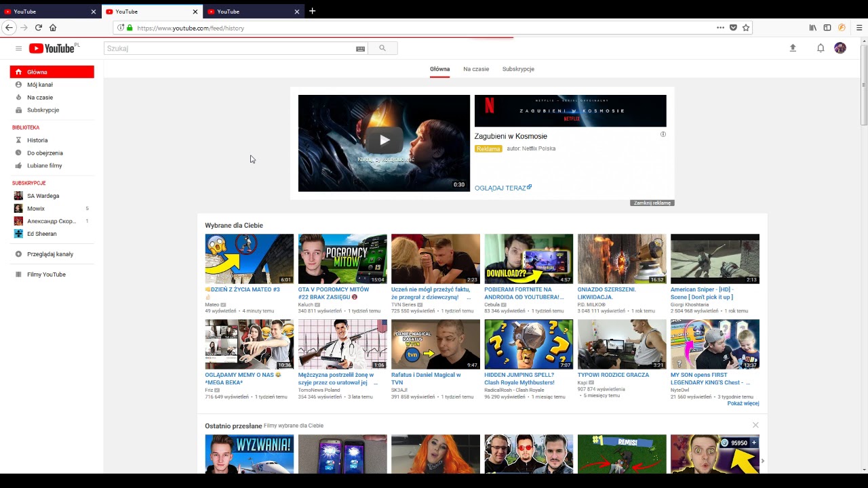Bookmark this page with the star icon
The height and width of the screenshot is (488, 868).
click(746, 28)
